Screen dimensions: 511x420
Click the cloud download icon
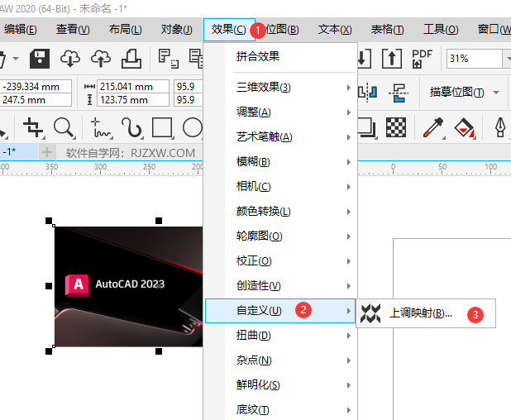tap(70, 59)
